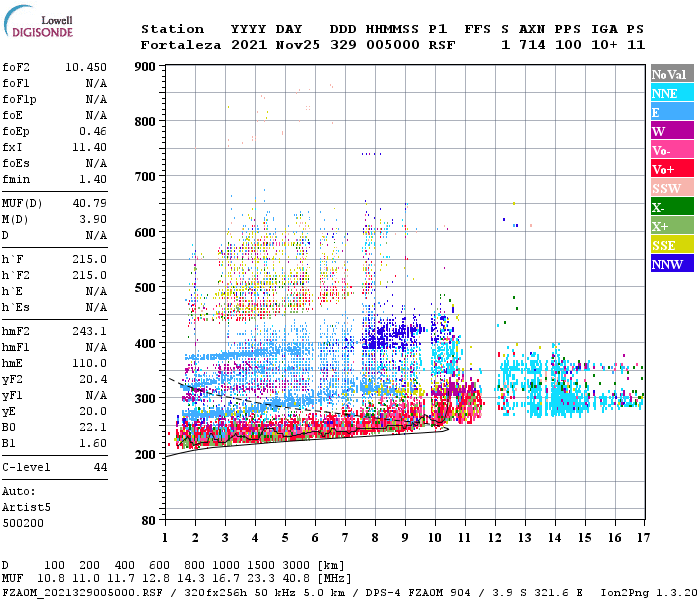Click the Lowell Digisonde logo

pos(38,21)
